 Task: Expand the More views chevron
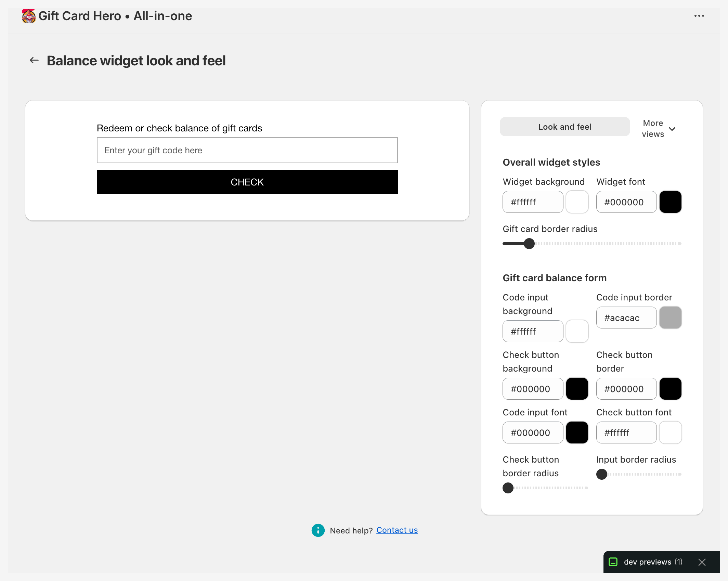(673, 129)
